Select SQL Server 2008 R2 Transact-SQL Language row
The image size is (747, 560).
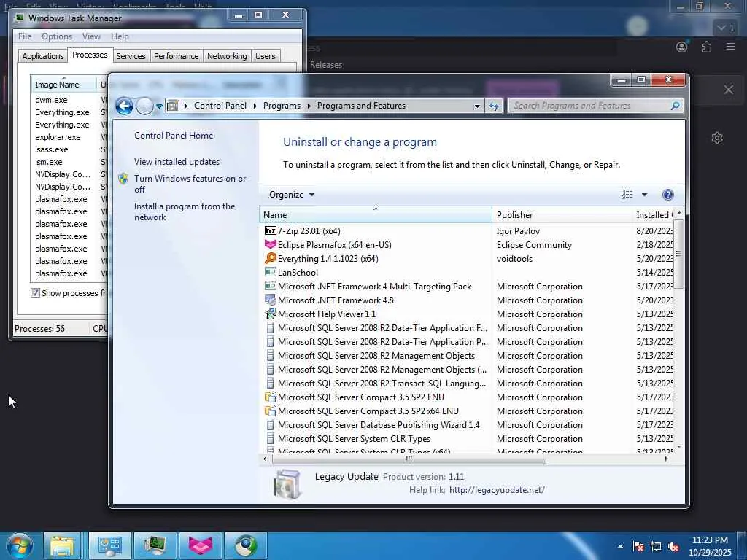[467, 384]
